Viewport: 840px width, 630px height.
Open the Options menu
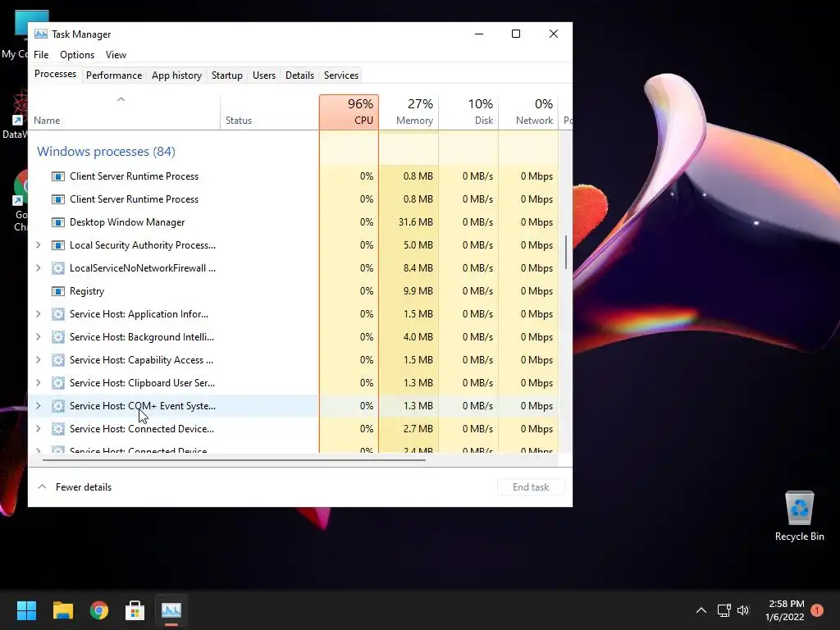[76, 55]
